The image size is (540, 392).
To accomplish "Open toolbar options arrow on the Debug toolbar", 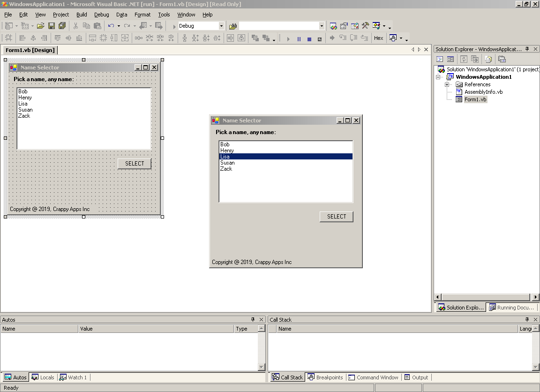I will point(407,39).
